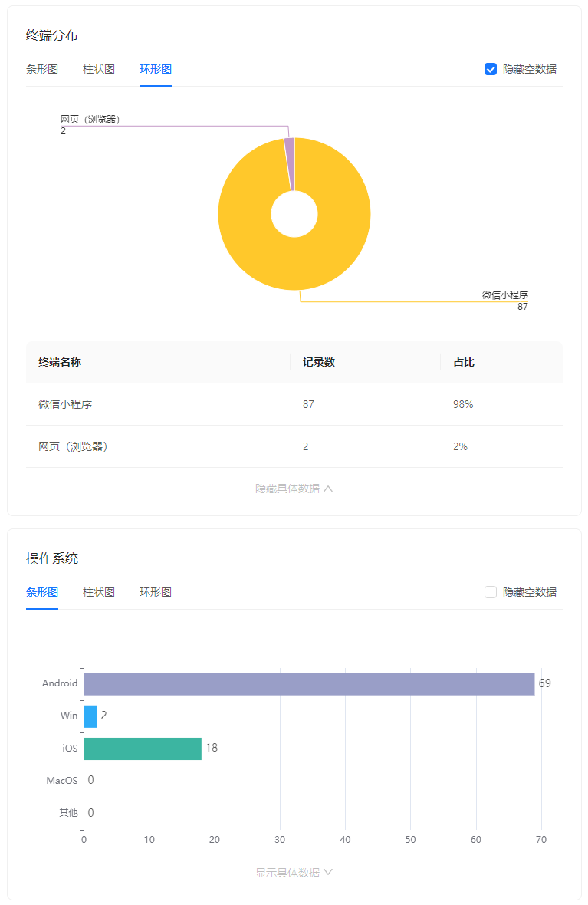The width and height of the screenshot is (588, 905).
Task: Click 微信小程序 table row name
Action: pyautogui.click(x=65, y=405)
